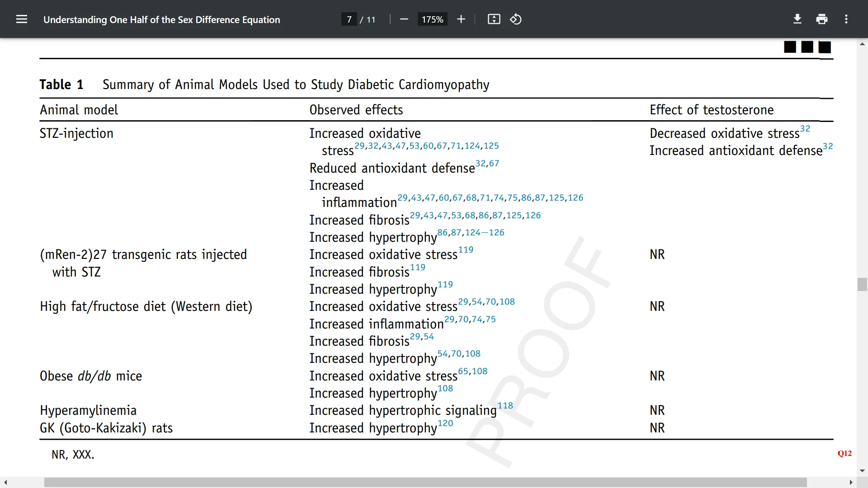Click the scroll right arrow
Viewport: 868px width, 488px height.
851,483
